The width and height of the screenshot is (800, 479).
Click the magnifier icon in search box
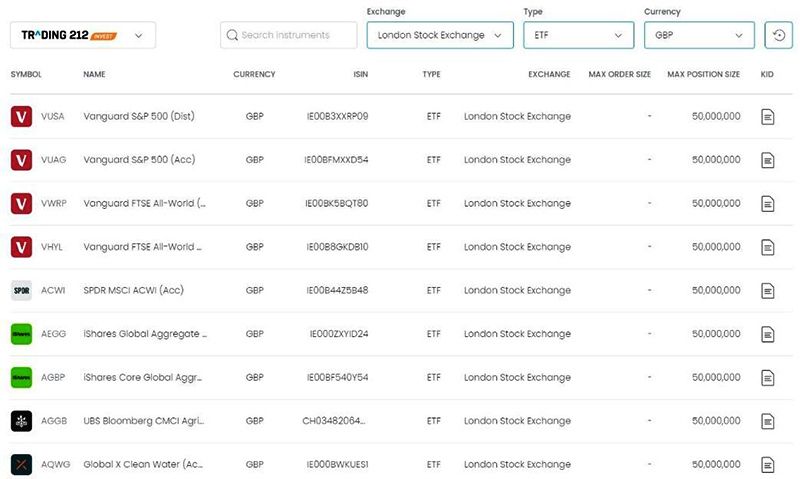232,35
